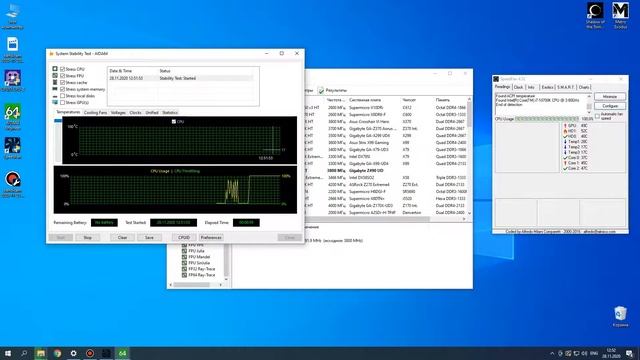The height and width of the screenshot is (360, 640).
Task: Open the Statistics tab
Action: click(x=170, y=113)
